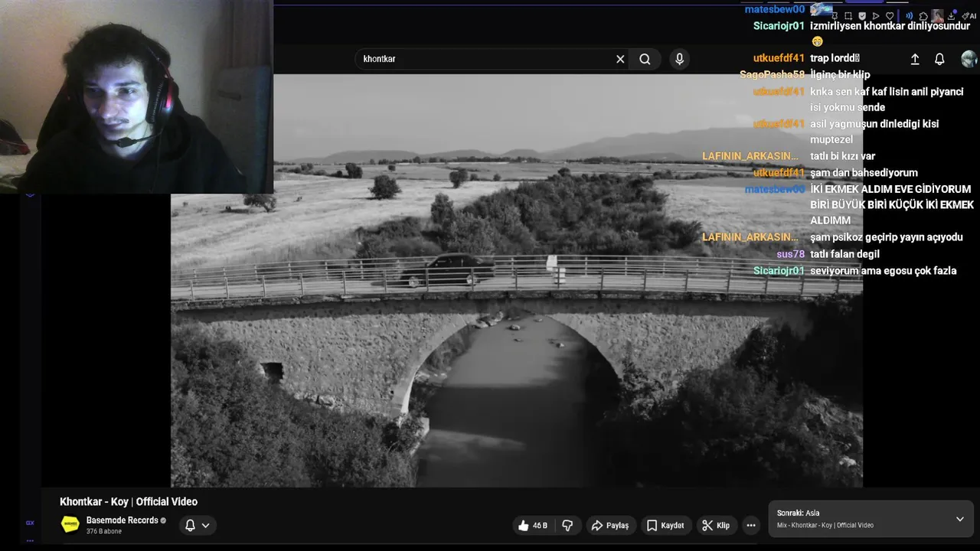Open the AI assistant icon in toolbar
This screenshot has width=980, height=551.
969,16
